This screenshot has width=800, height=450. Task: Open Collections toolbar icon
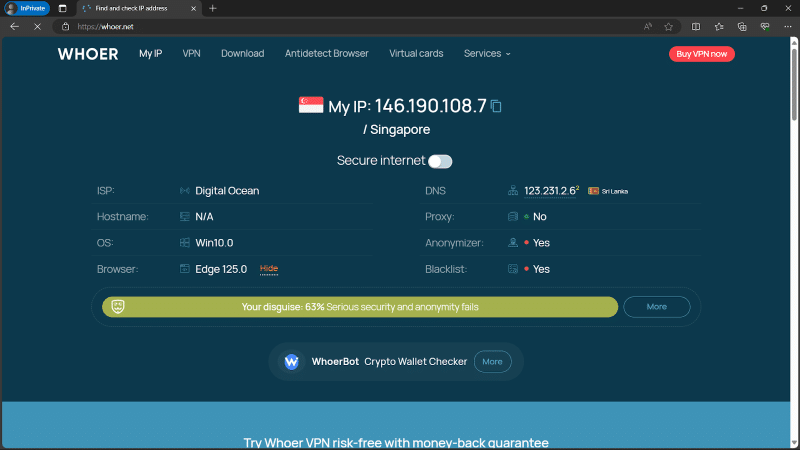point(742,27)
